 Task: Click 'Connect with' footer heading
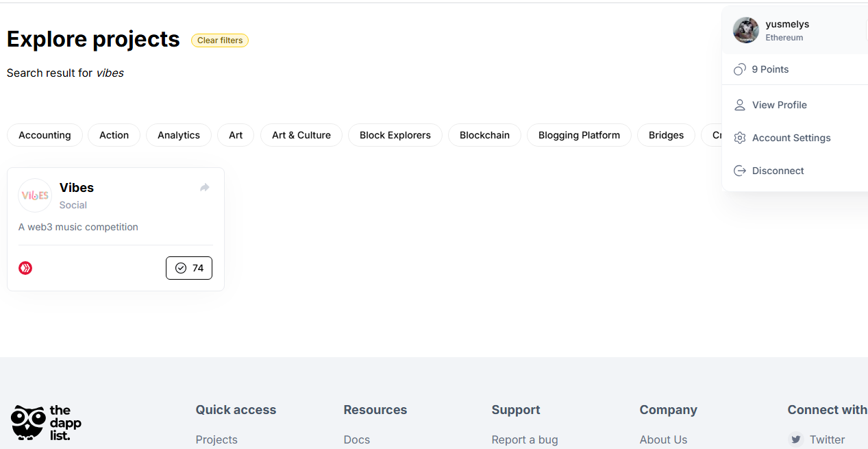tap(827, 410)
